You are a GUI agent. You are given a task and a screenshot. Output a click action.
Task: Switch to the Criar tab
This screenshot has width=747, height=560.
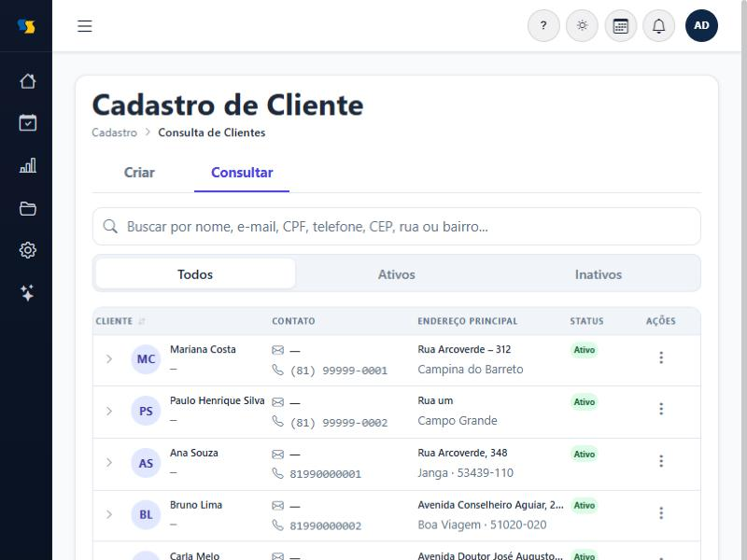click(139, 173)
